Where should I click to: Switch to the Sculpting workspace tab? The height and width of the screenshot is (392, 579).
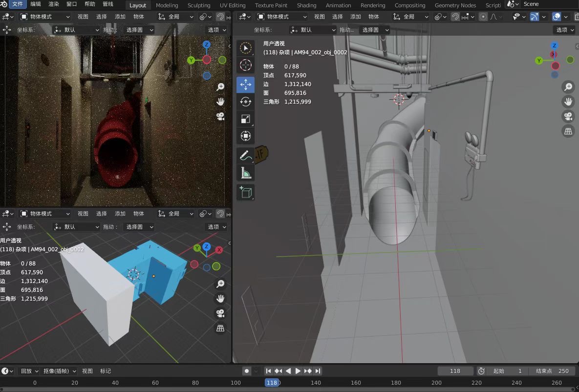coord(199,5)
